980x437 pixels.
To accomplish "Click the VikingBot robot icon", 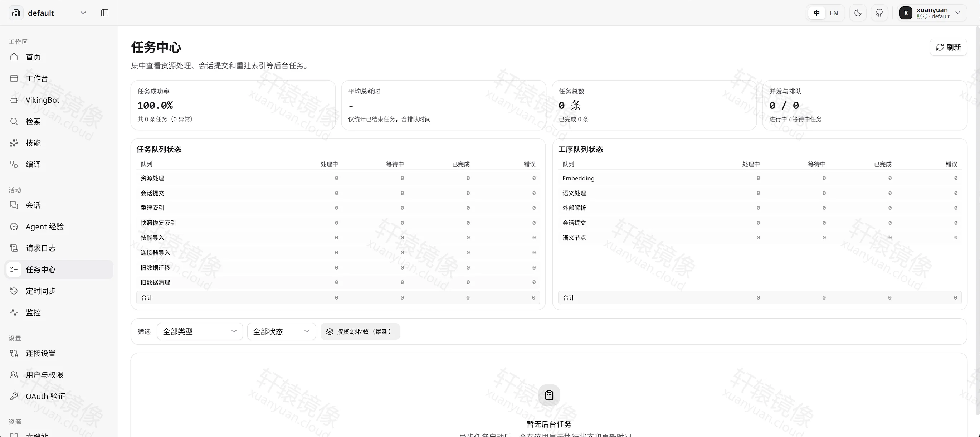I will 14,100.
